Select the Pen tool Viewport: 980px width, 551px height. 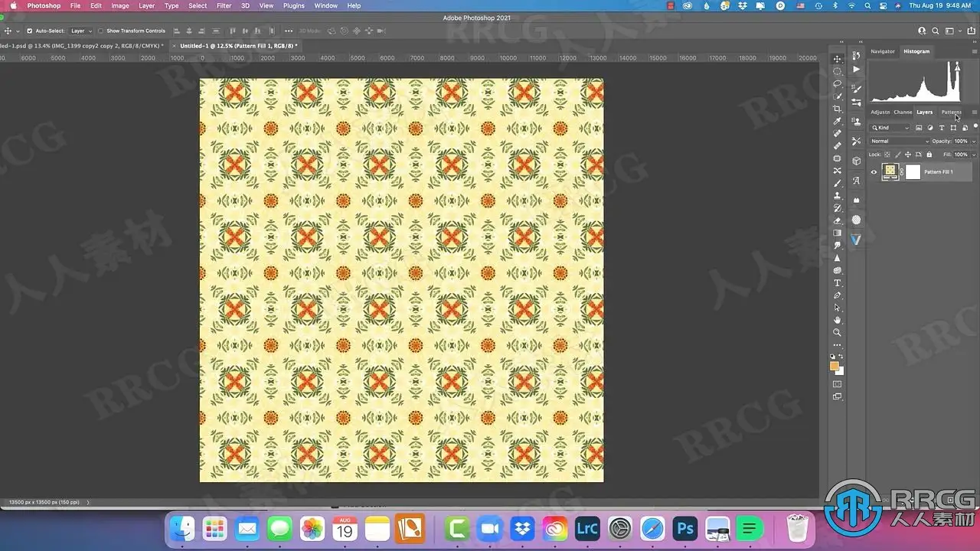pyautogui.click(x=837, y=295)
